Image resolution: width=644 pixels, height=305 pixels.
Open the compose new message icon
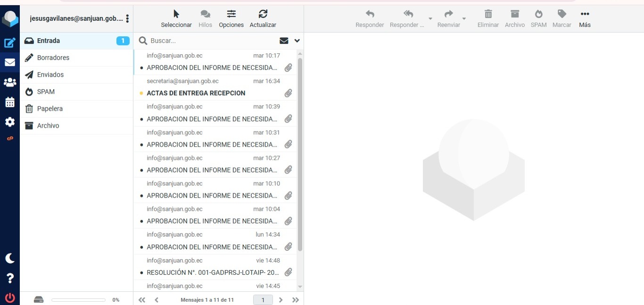(9, 43)
